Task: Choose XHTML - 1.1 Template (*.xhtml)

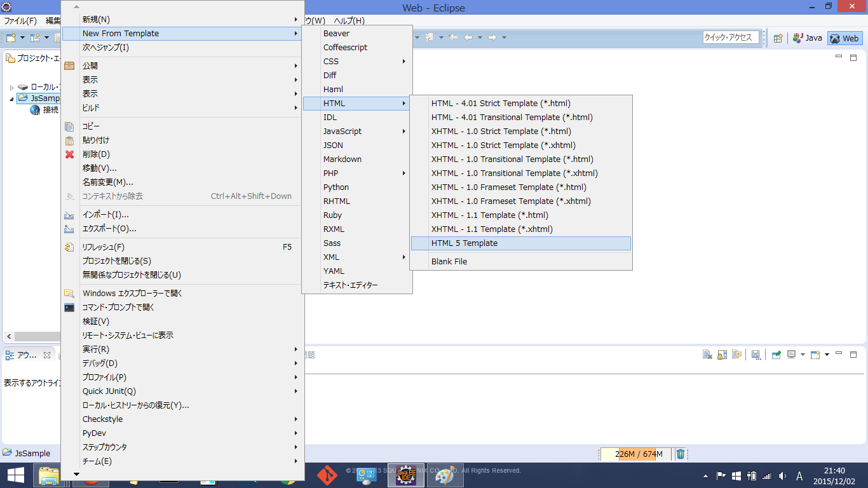Action: 520,229
